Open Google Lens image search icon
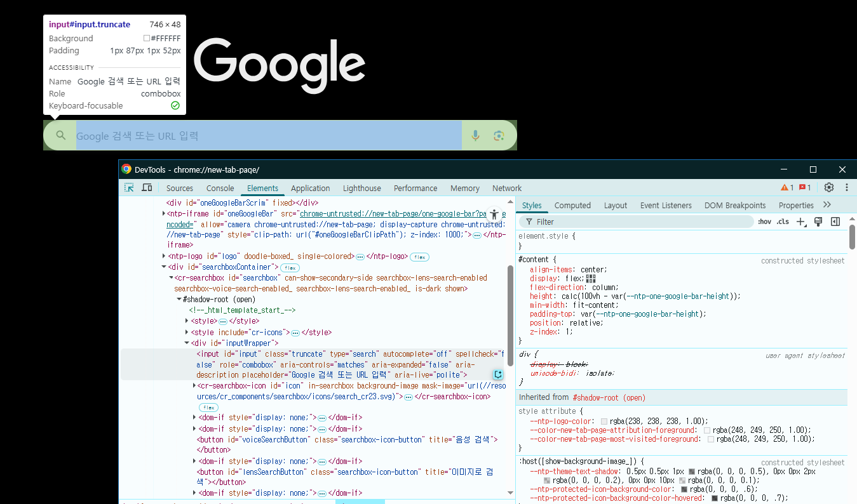 499,135
